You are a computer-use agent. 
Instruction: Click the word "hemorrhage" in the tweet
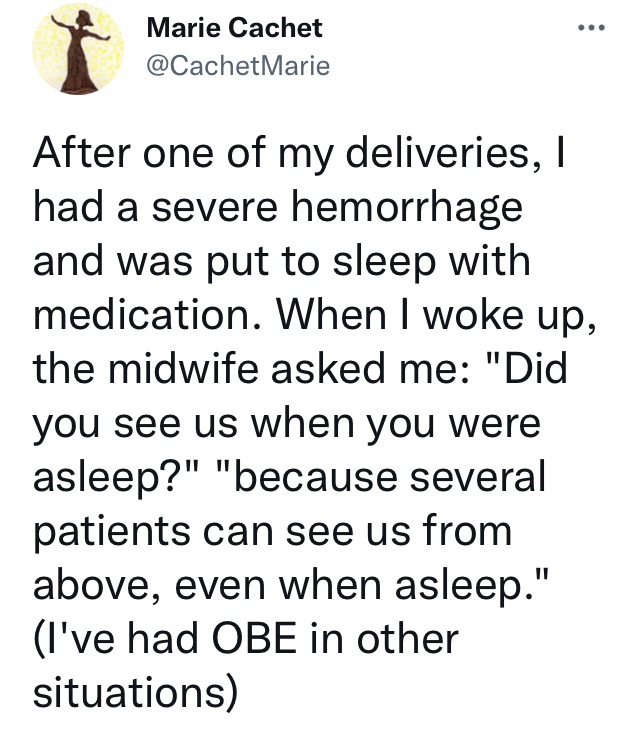407,207
